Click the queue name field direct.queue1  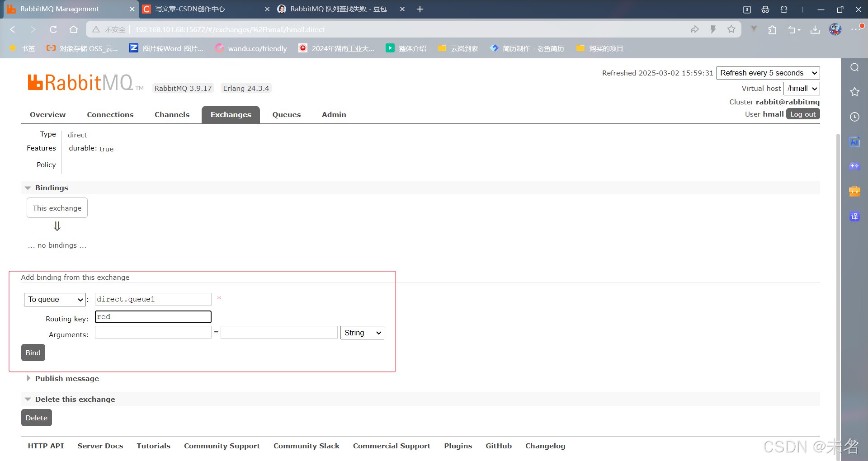(x=153, y=299)
